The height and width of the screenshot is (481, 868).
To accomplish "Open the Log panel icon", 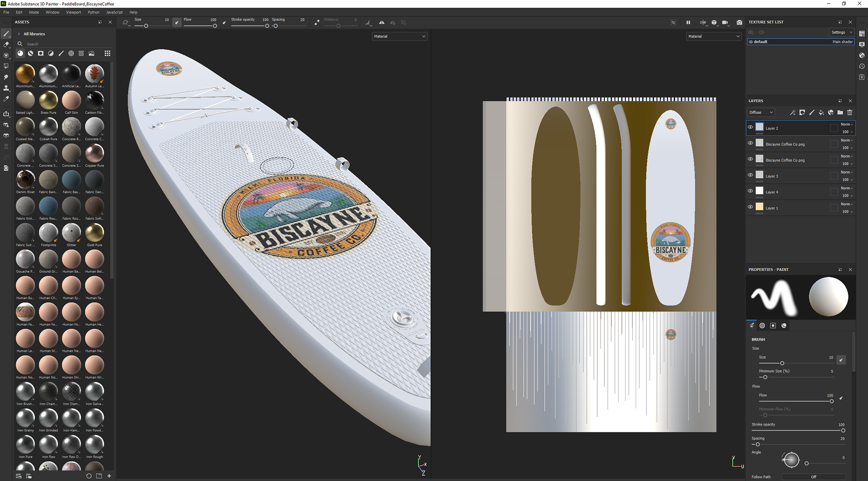I will click(x=862, y=77).
